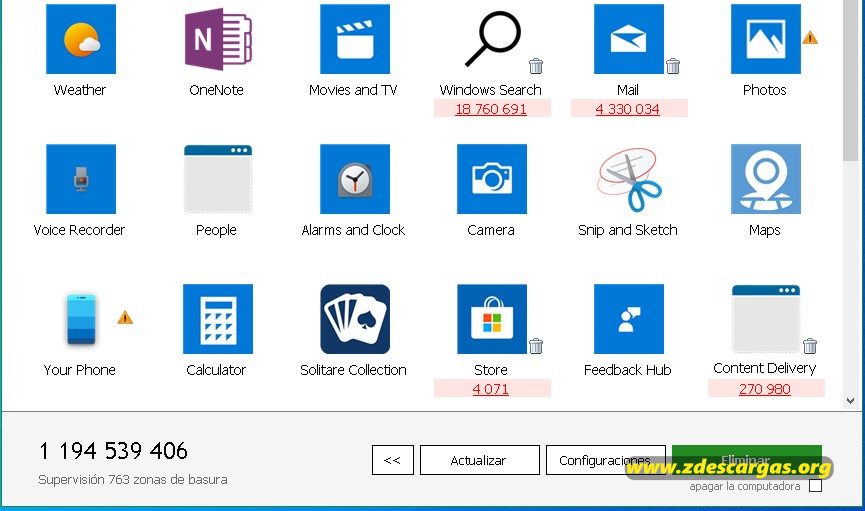Screen dimensions: 865x511
Task: Click the Actualizar button
Action: click(x=479, y=460)
